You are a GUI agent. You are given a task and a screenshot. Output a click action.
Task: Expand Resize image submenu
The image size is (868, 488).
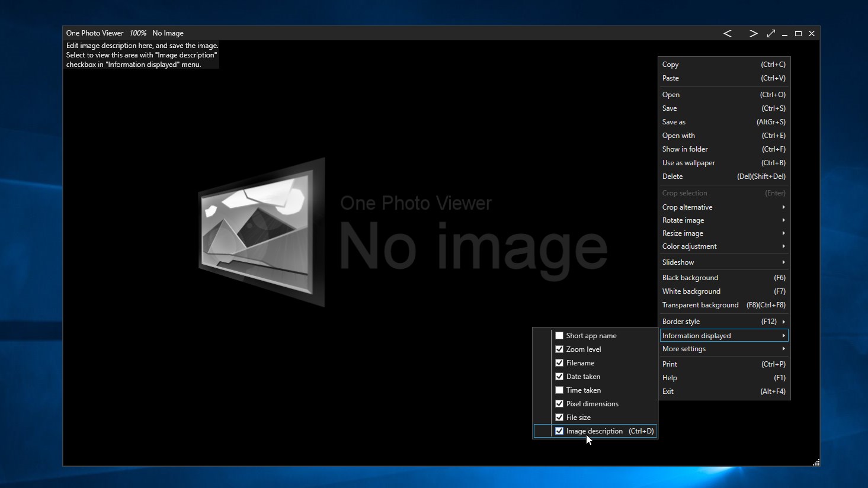click(724, 233)
